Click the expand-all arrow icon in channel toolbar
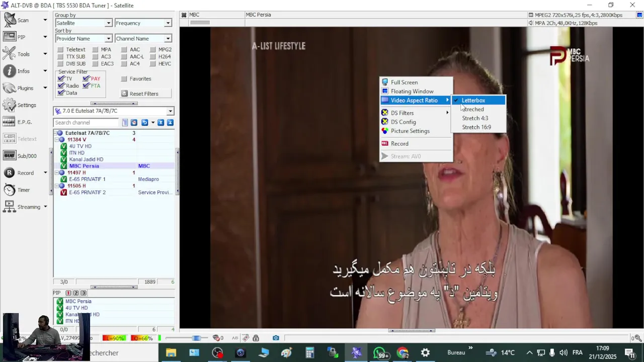The height and width of the screenshot is (362, 644). [x=160, y=123]
